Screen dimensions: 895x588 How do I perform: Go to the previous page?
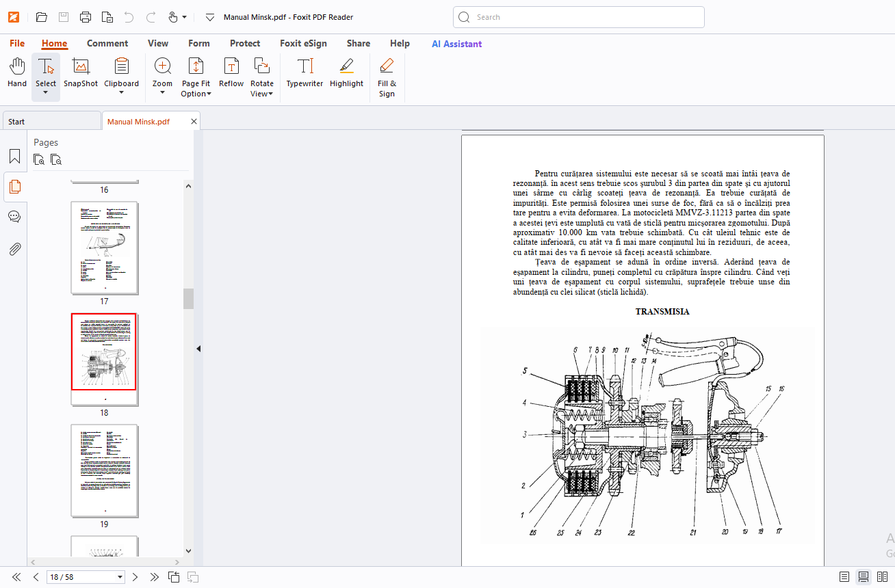36,577
